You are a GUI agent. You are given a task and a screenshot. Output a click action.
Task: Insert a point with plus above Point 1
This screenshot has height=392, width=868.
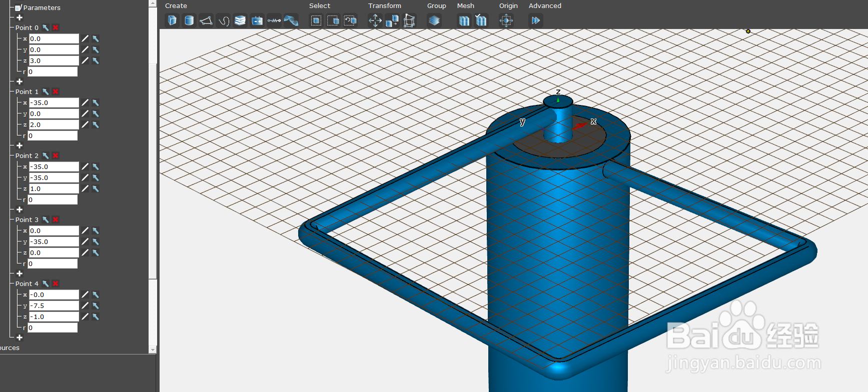coord(20,81)
